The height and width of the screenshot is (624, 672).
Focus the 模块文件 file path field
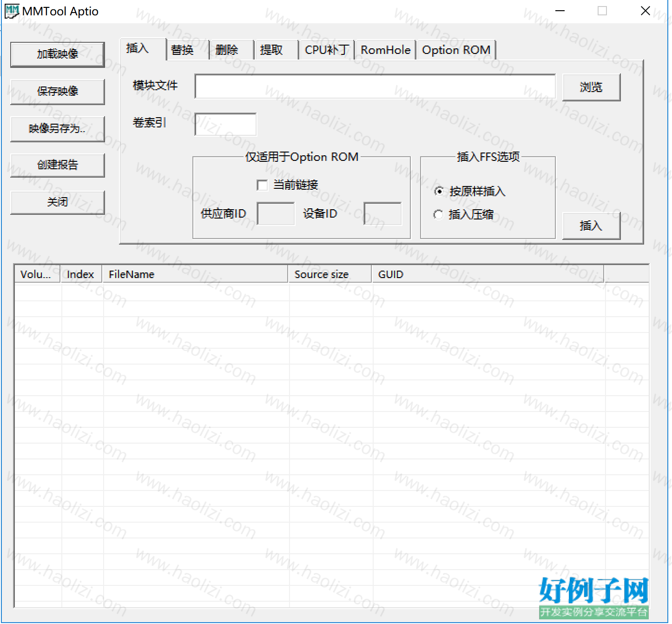(x=375, y=86)
